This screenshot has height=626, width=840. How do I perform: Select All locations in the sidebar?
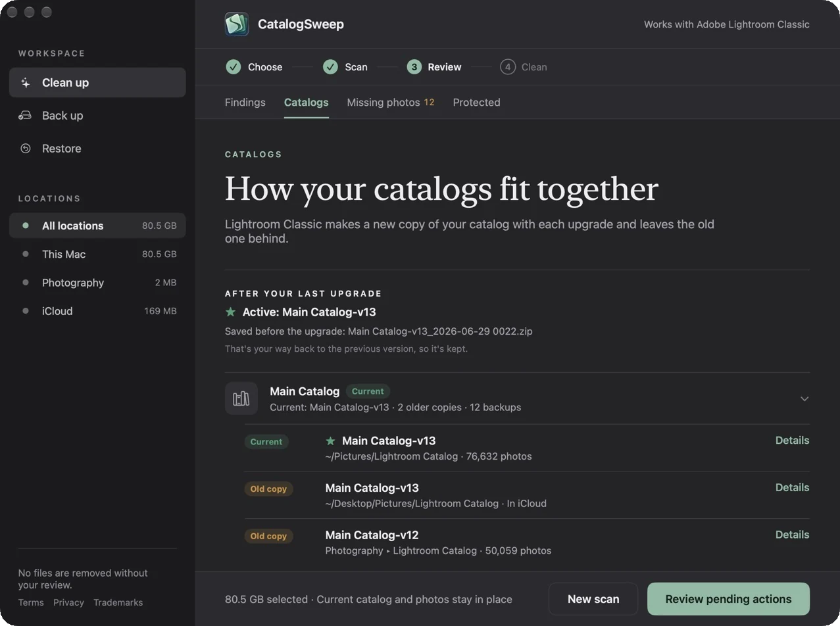click(x=97, y=226)
